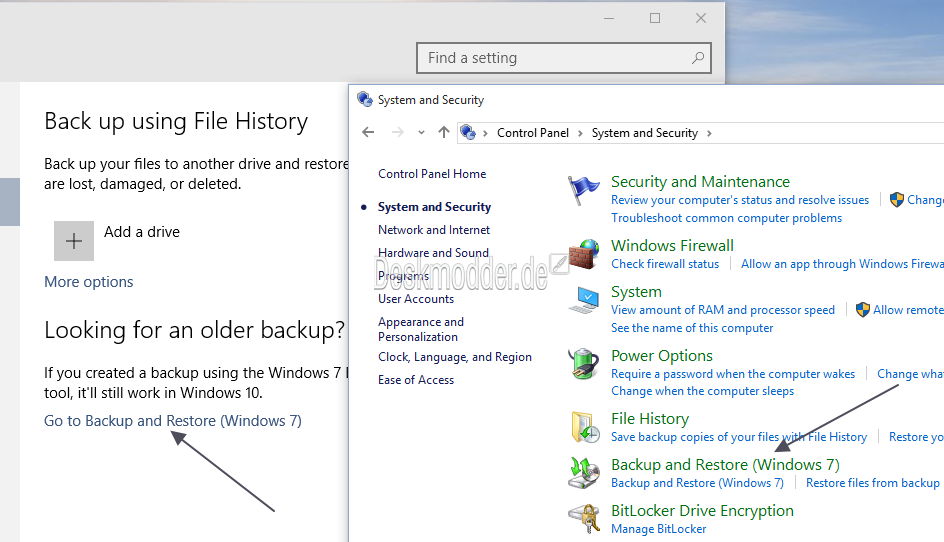
Task: Click Check firewall status
Action: point(665,263)
